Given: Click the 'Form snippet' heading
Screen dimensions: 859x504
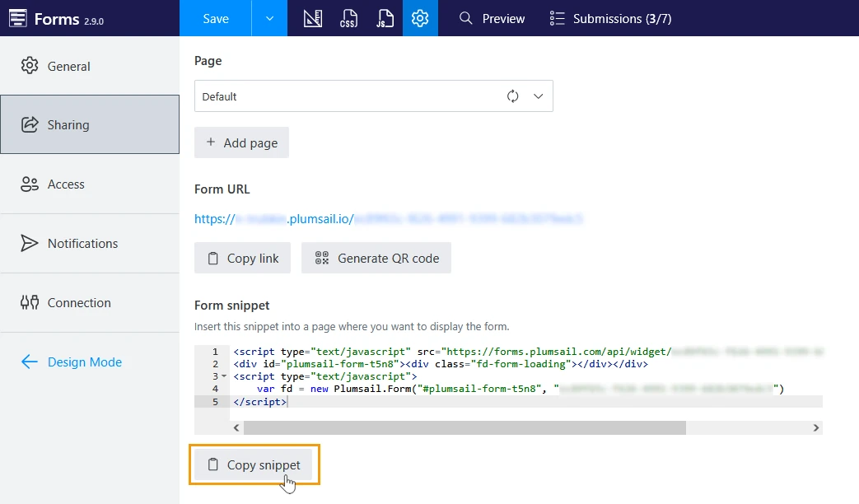Looking at the screenshot, I should [231, 306].
